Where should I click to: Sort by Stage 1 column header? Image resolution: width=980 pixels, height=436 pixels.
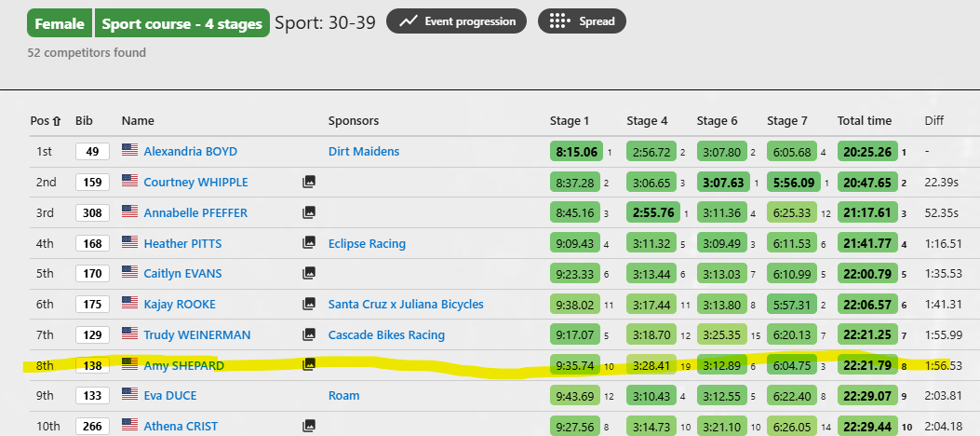pos(569,121)
